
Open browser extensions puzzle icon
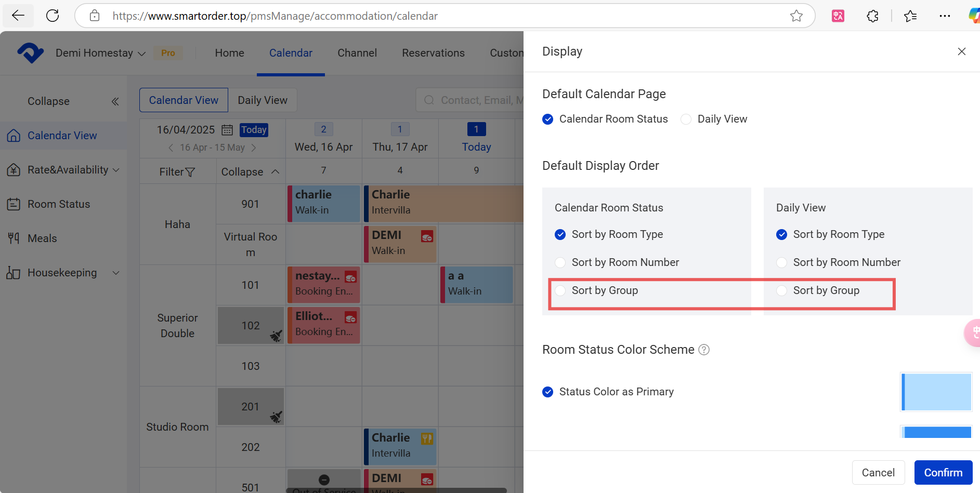pos(872,16)
